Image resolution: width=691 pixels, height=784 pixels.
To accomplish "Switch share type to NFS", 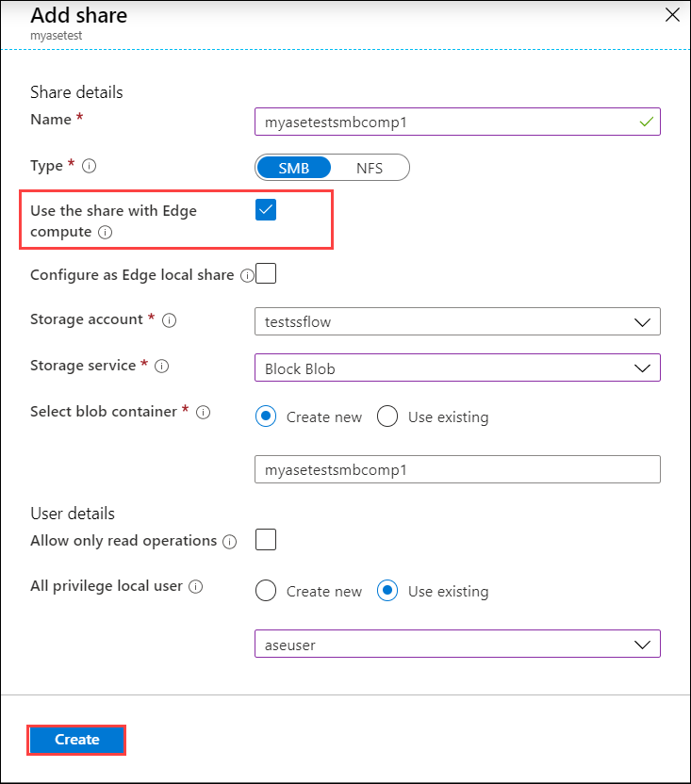I will [x=370, y=168].
